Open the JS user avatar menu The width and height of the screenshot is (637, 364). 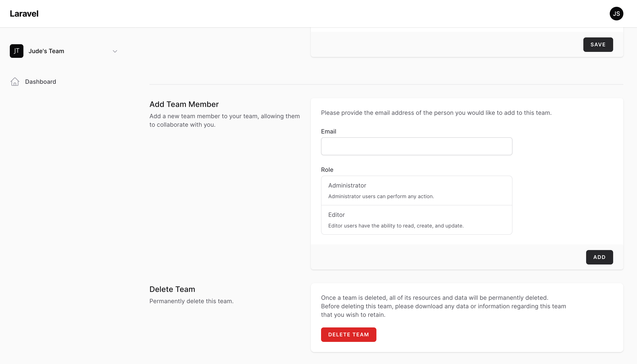tap(616, 13)
